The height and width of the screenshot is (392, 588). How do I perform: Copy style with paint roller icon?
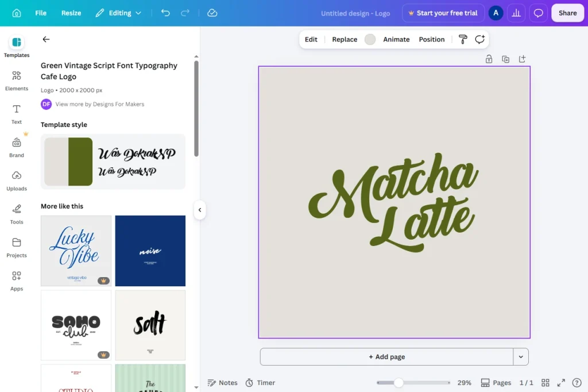(463, 40)
